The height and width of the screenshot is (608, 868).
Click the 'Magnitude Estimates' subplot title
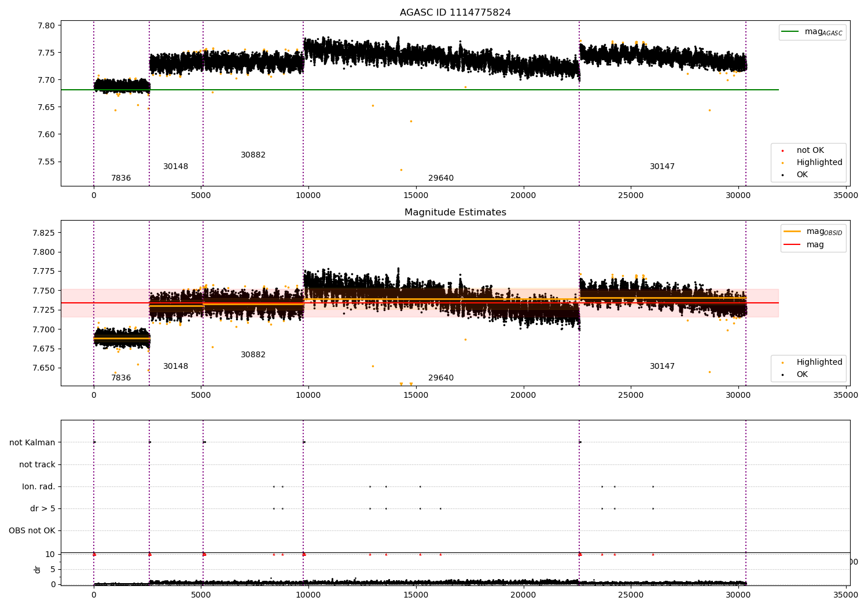coord(455,213)
